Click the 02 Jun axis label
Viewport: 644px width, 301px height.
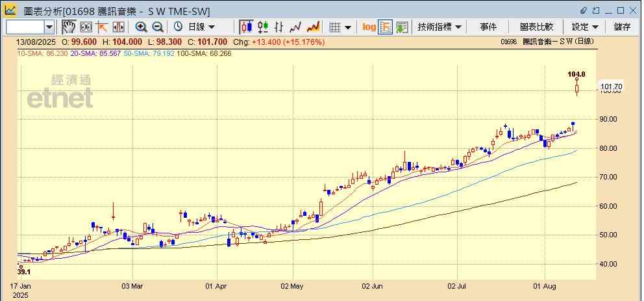(373, 286)
